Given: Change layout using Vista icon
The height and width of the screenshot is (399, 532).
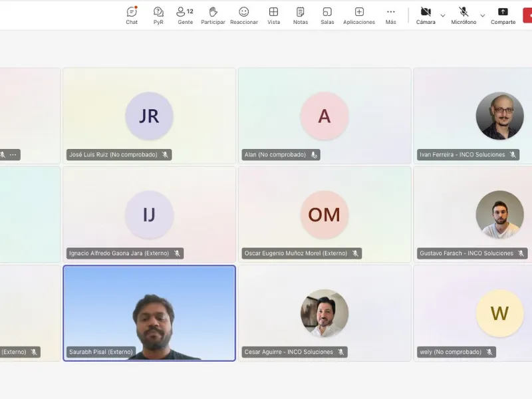Looking at the screenshot, I should [273, 15].
